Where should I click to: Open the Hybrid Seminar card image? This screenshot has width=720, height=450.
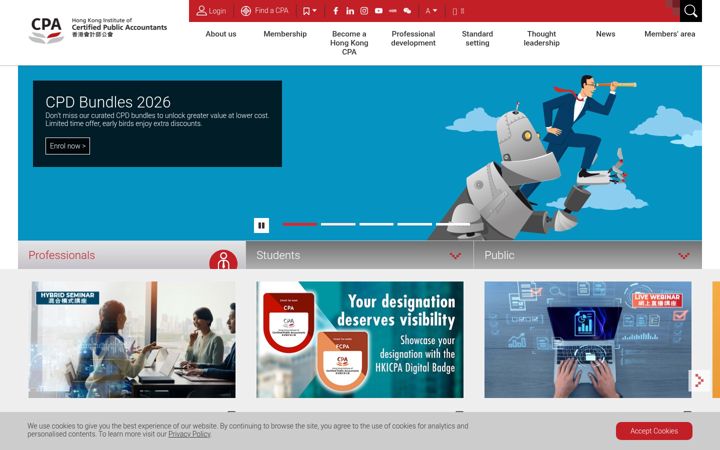[x=132, y=340]
